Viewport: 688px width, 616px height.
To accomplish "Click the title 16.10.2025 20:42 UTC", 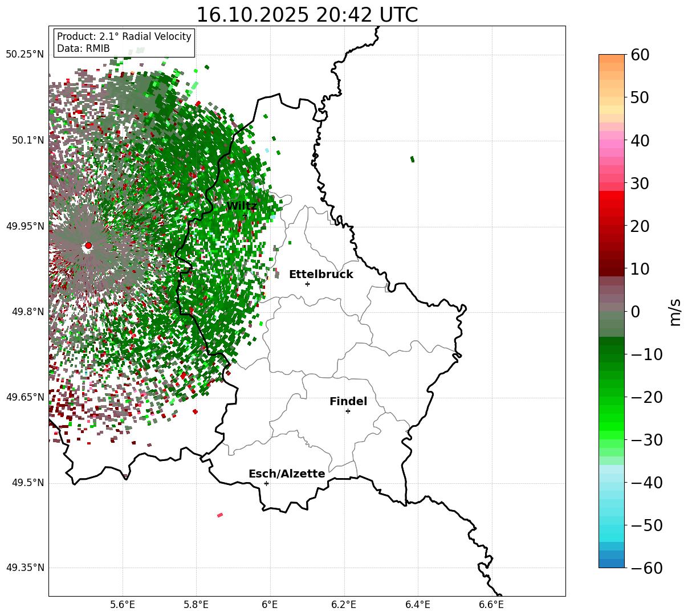I will point(307,15).
